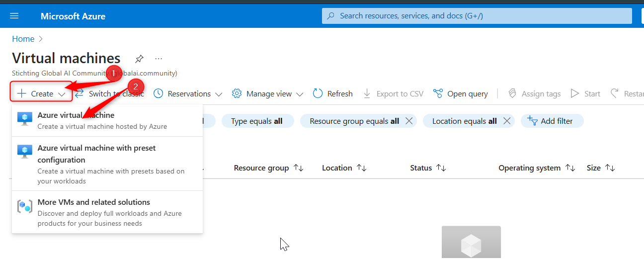644x264 pixels.
Task: Click the Export to CSV download icon
Action: click(x=367, y=93)
